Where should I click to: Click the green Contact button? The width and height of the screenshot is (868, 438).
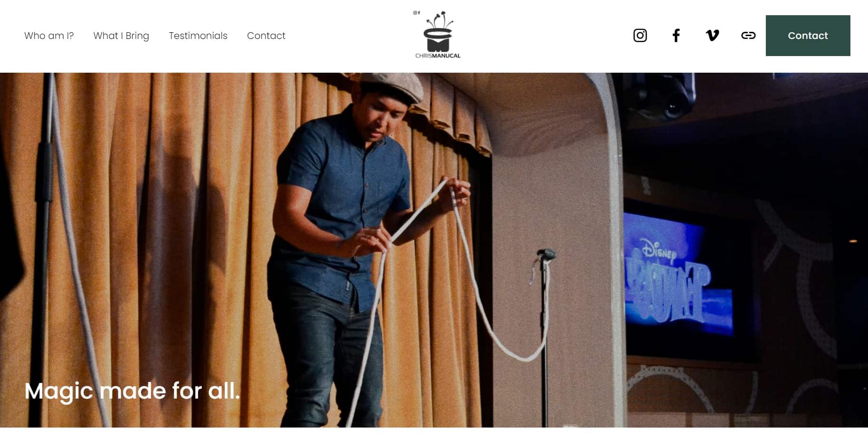808,36
